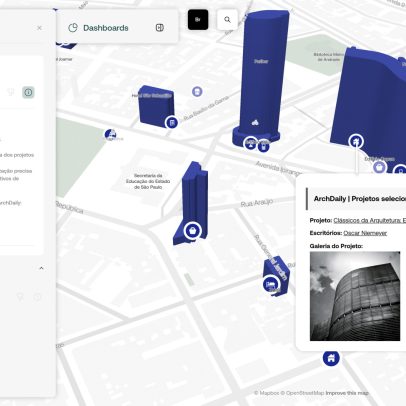Image resolution: width=406 pixels, height=406 pixels.
Task: Select the basket marker on the central narrow building
Action: point(192,230)
